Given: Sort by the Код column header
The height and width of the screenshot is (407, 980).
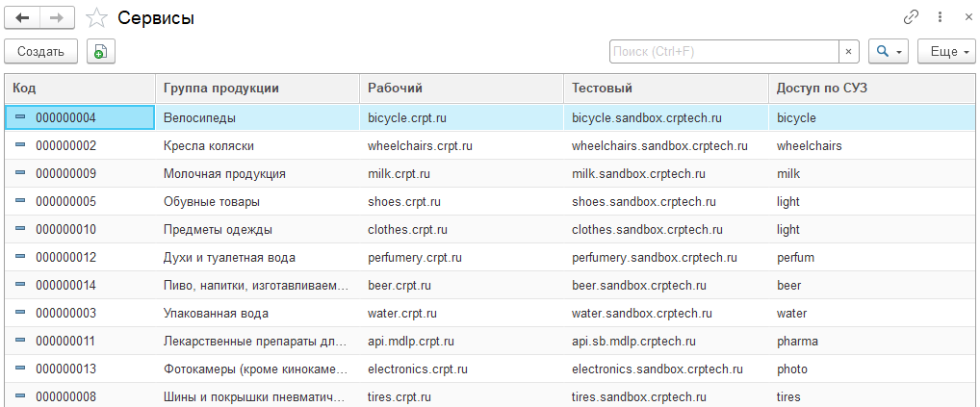Looking at the screenshot, I should [x=79, y=89].
